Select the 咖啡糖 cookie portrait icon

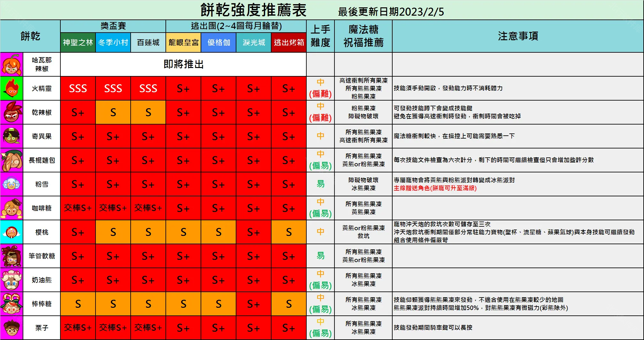click(11, 208)
